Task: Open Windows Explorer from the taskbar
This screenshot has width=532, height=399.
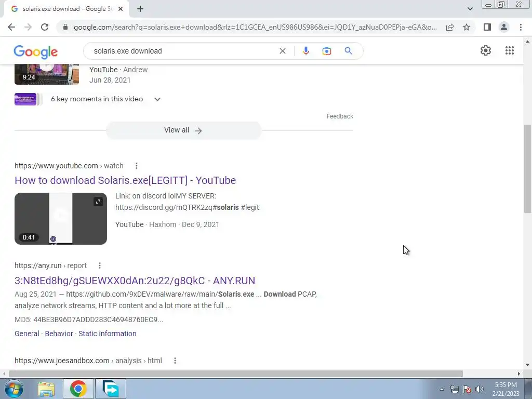Action: [x=46, y=389]
